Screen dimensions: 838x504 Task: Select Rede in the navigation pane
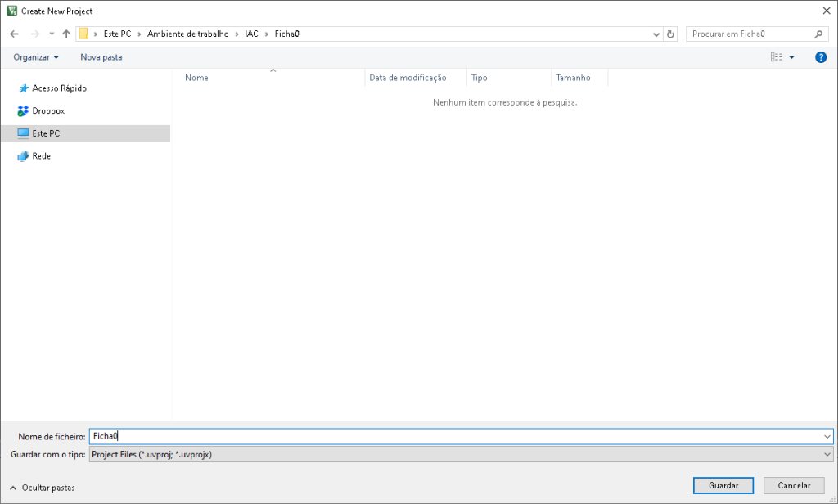(x=41, y=156)
